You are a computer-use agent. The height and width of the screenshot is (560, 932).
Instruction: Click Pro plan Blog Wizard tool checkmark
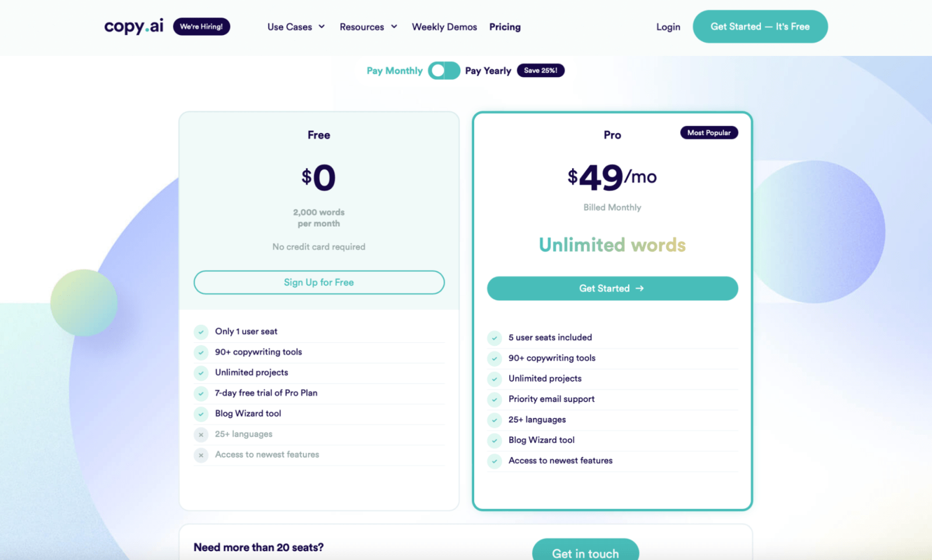click(x=495, y=440)
